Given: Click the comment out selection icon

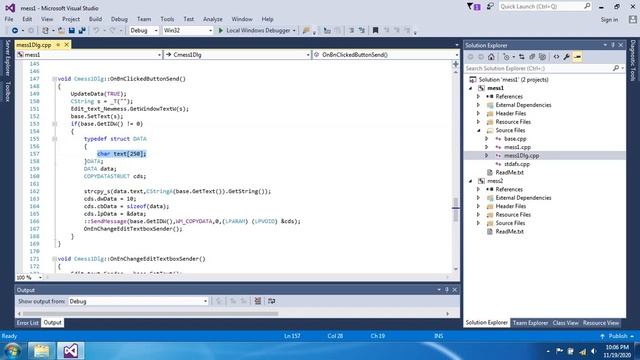Looking at the screenshot, I should (351, 31).
